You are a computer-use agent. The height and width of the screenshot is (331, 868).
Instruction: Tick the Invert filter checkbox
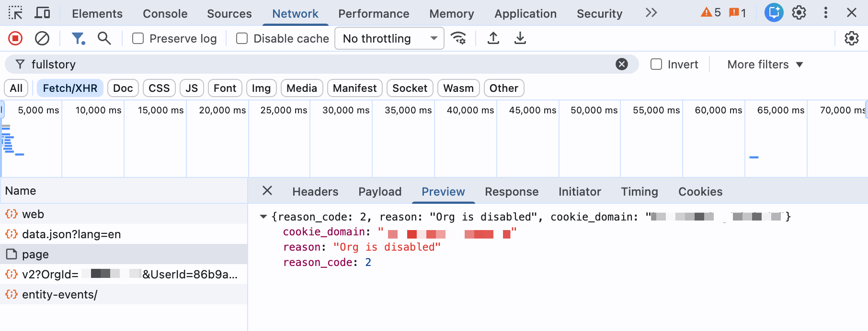tap(656, 64)
